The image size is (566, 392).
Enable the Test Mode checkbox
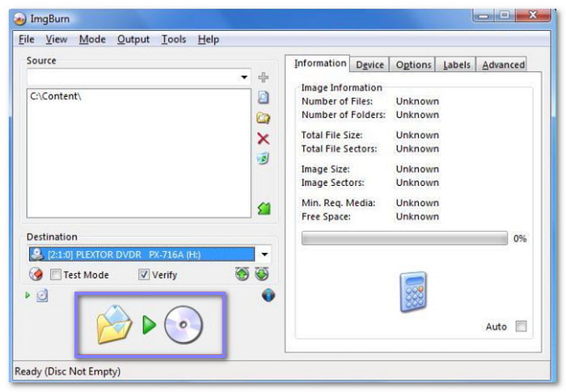click(x=55, y=275)
